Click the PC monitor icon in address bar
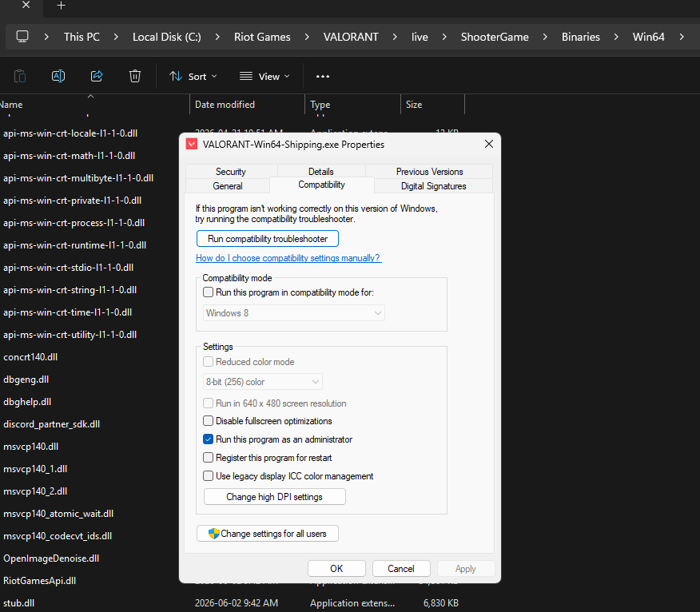The width and height of the screenshot is (700, 612). (x=22, y=37)
